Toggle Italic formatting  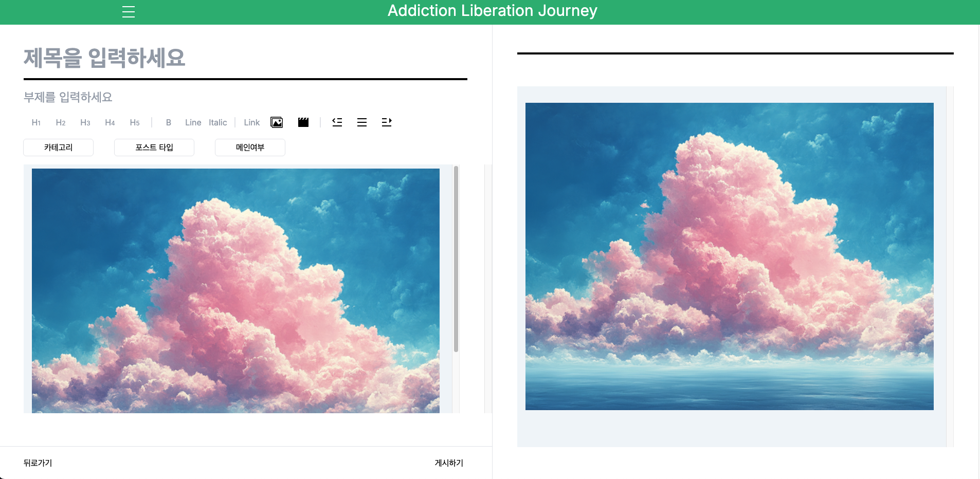[x=218, y=122]
